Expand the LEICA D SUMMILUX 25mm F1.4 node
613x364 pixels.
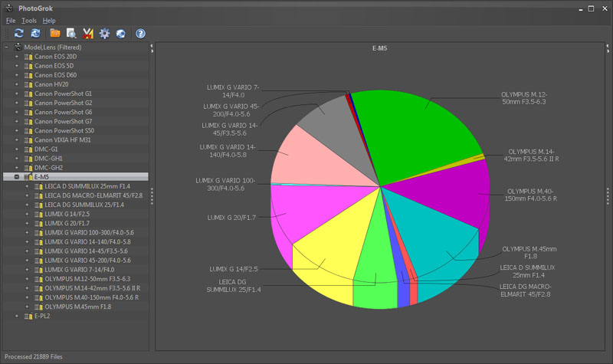[x=27, y=186]
